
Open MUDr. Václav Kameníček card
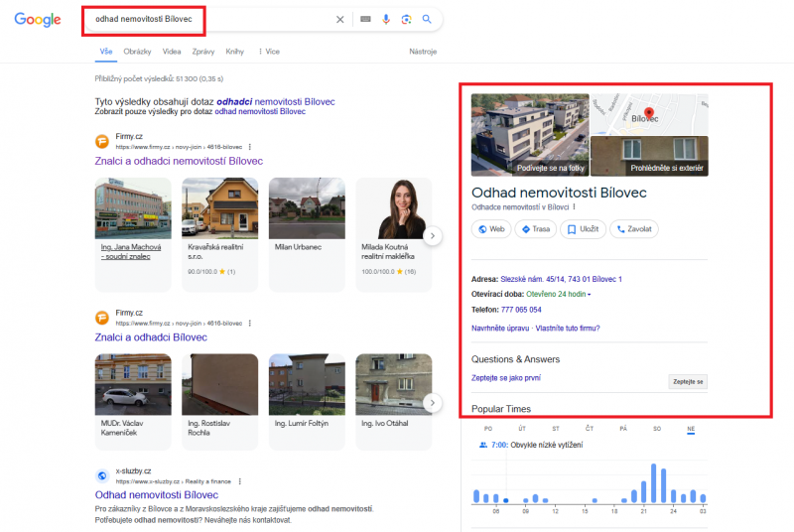[133, 401]
